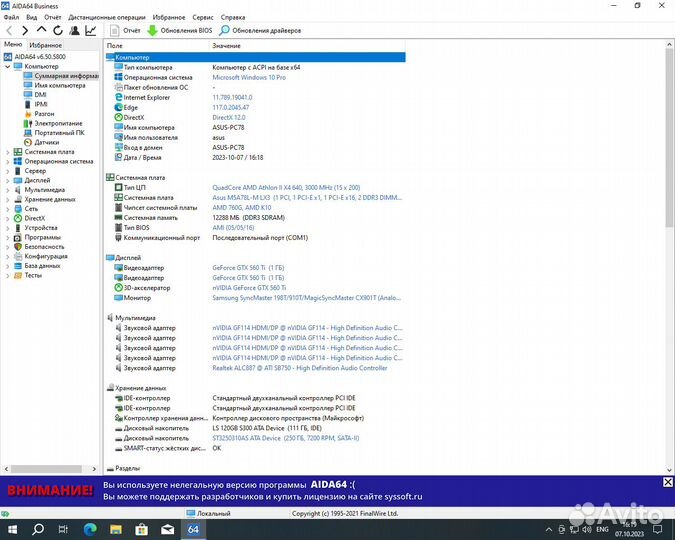Open the Вид menu

32,17
